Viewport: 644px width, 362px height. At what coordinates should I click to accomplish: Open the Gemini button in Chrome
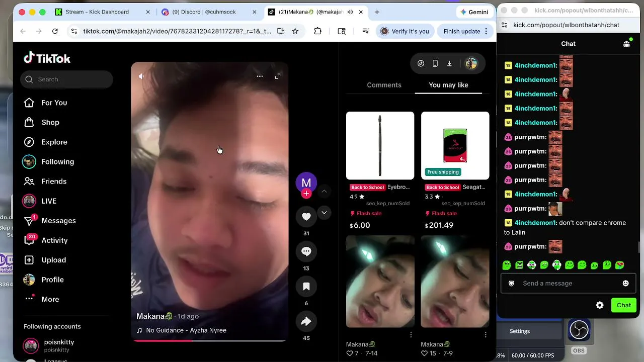pyautogui.click(x=474, y=12)
